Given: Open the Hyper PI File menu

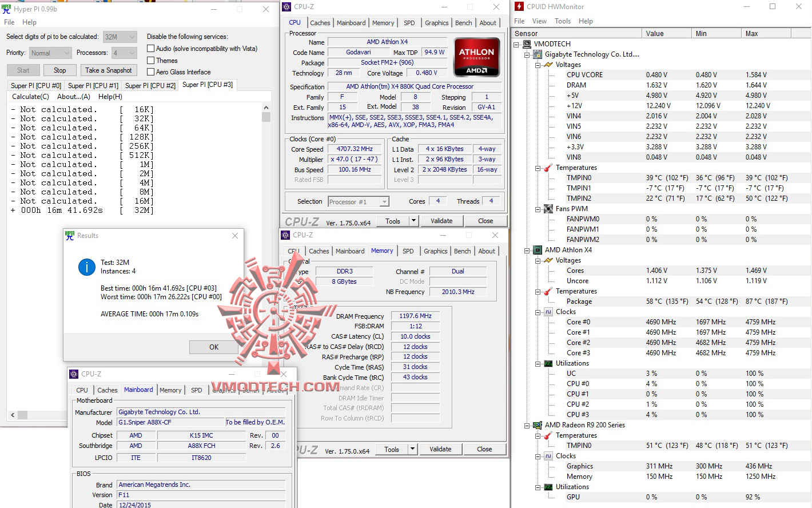Looking at the screenshot, I should tap(9, 22).
